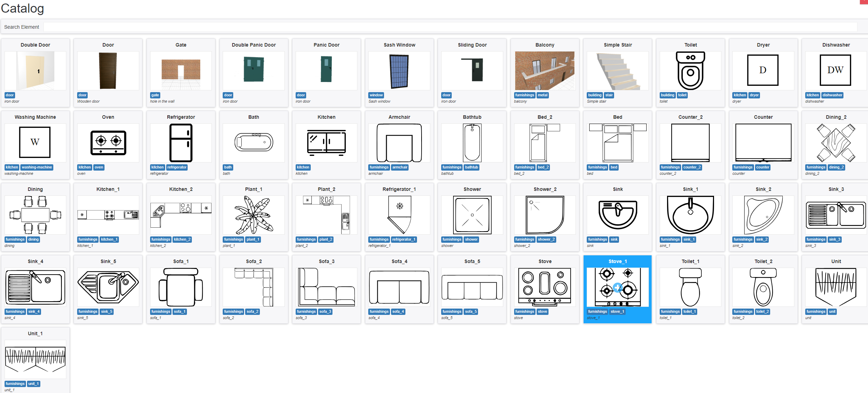The image size is (868, 393).
Task: Pick the Armchair plan icon
Action: click(399, 143)
